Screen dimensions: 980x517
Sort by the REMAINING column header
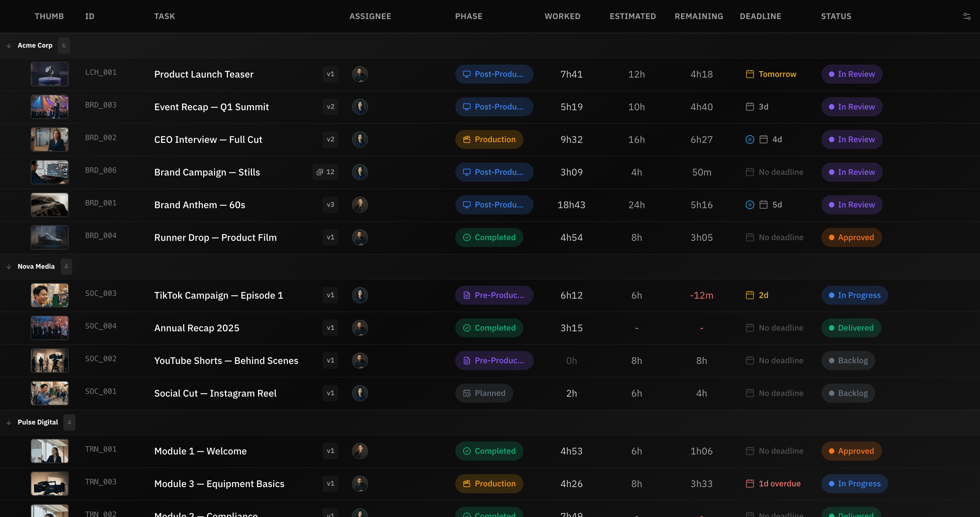[x=699, y=16]
